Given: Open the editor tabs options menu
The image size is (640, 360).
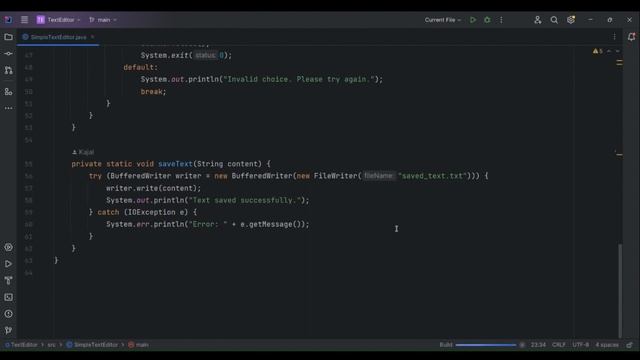Looking at the screenshot, I should pyautogui.click(x=614, y=37).
